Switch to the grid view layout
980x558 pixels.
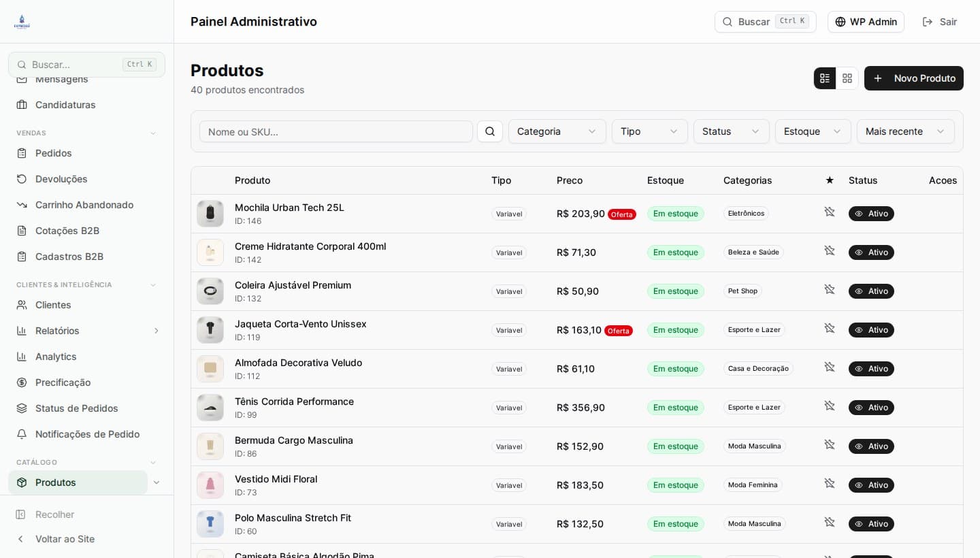[x=847, y=78]
